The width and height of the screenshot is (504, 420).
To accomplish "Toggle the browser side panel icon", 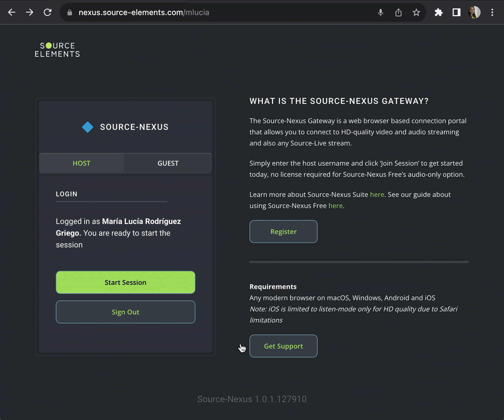I will point(456,13).
